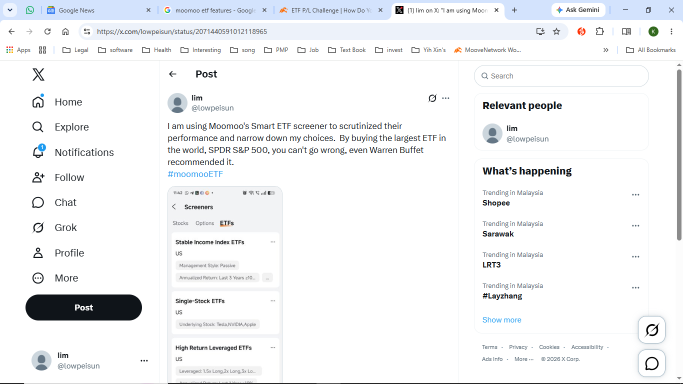
Task: Go back in browser history
Action: pyautogui.click(x=12, y=31)
